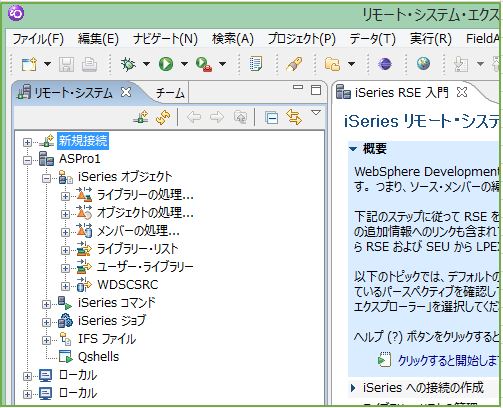This screenshot has width=503, height=408.
Task: Open the External Tools dropdown arrow
Action: click(222, 64)
